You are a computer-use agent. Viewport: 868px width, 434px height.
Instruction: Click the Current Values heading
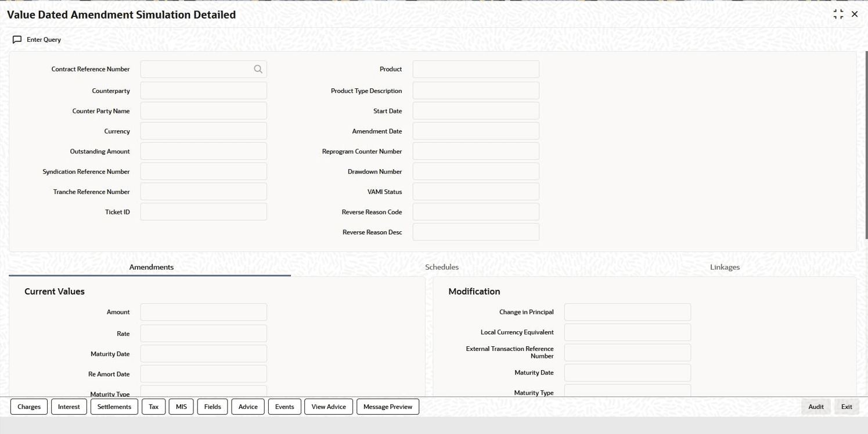point(55,292)
